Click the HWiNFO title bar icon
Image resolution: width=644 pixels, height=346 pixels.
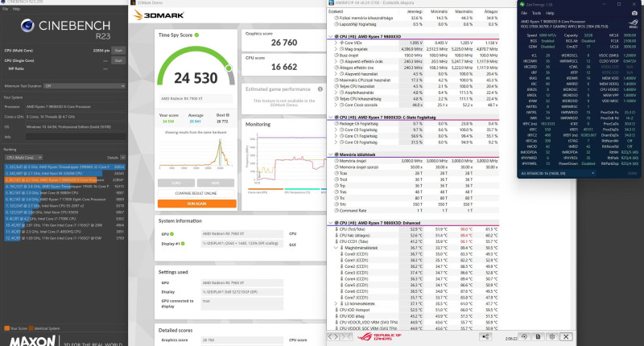pos(332,2)
